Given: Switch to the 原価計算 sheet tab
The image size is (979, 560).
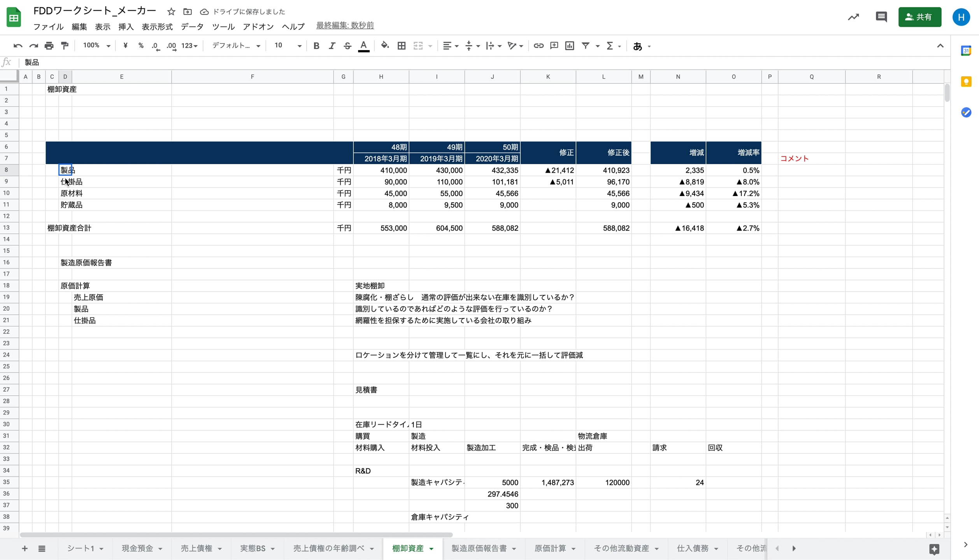Looking at the screenshot, I should pyautogui.click(x=550, y=548).
